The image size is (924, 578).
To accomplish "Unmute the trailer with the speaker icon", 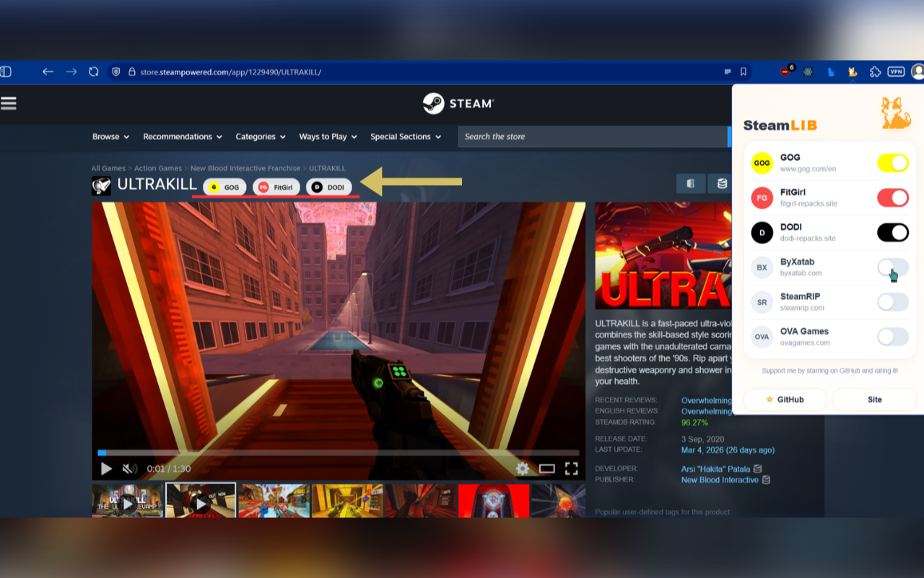I will 129,469.
